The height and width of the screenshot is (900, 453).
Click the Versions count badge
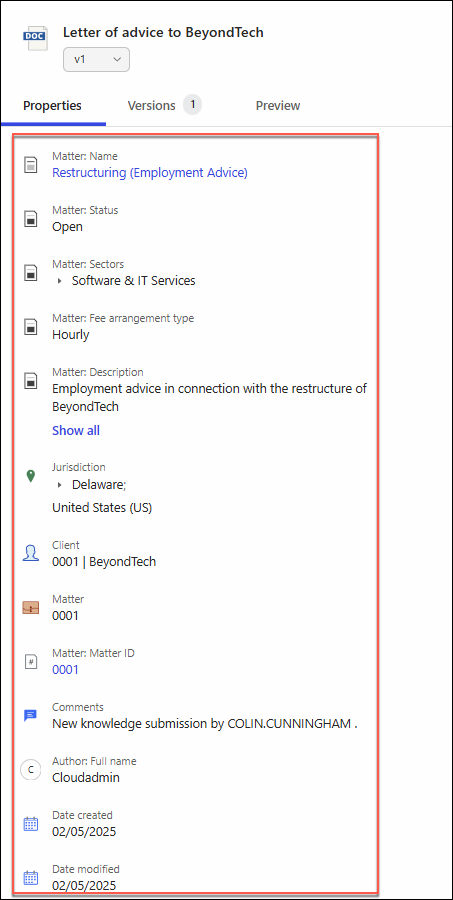[193, 105]
